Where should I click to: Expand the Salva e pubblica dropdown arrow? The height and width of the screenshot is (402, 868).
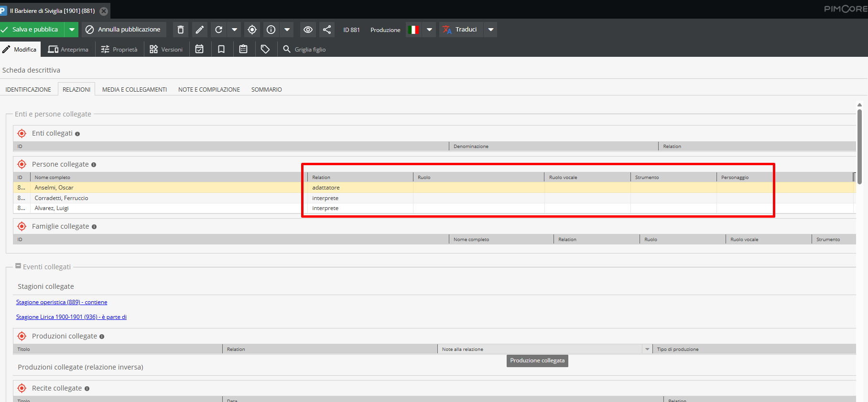[72, 30]
